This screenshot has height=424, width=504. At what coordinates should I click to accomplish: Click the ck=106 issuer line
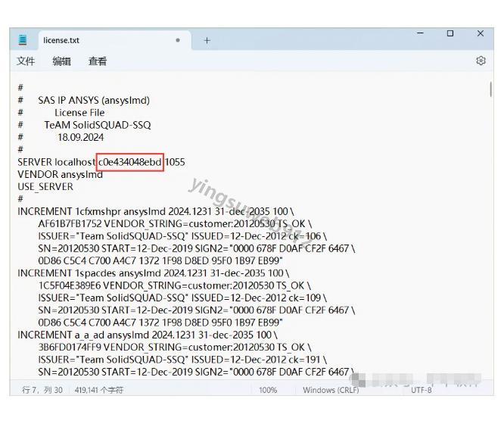[182, 236]
